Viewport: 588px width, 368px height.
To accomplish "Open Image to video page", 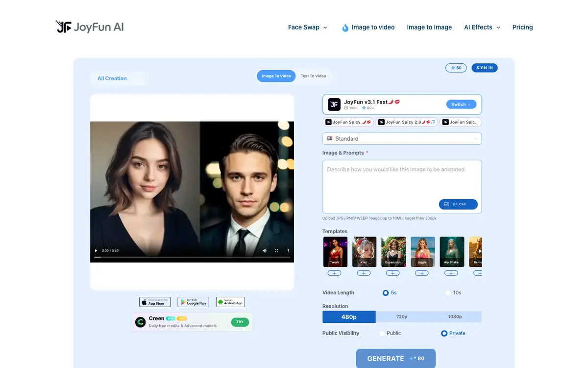I will (x=373, y=27).
